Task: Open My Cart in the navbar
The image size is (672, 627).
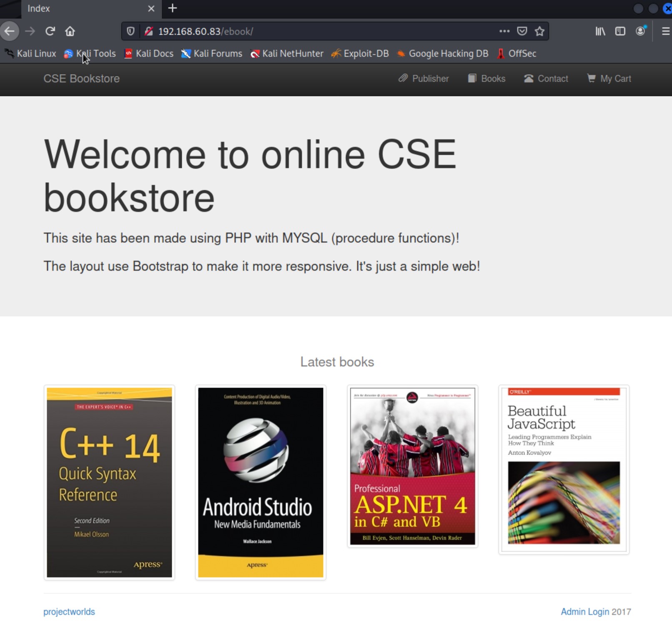Action: pos(609,78)
